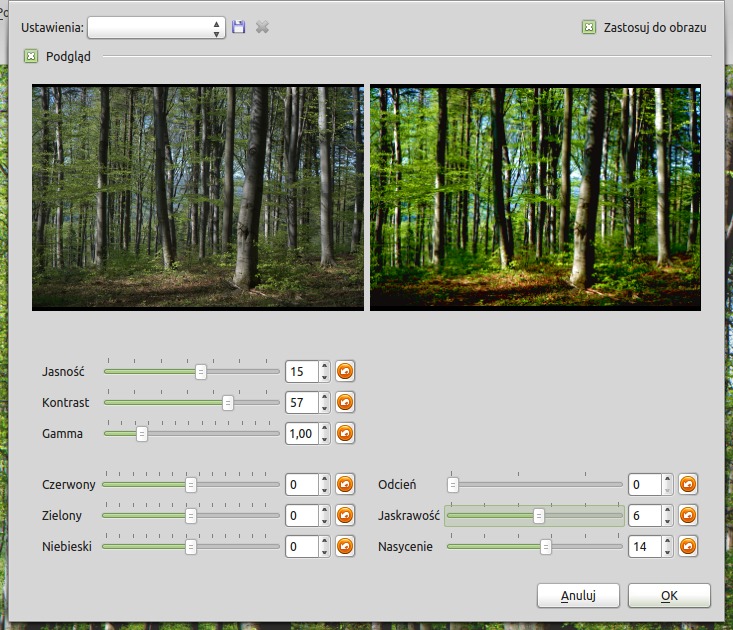
Task: Decrease Gamma value with down arrow
Action: pos(324,438)
